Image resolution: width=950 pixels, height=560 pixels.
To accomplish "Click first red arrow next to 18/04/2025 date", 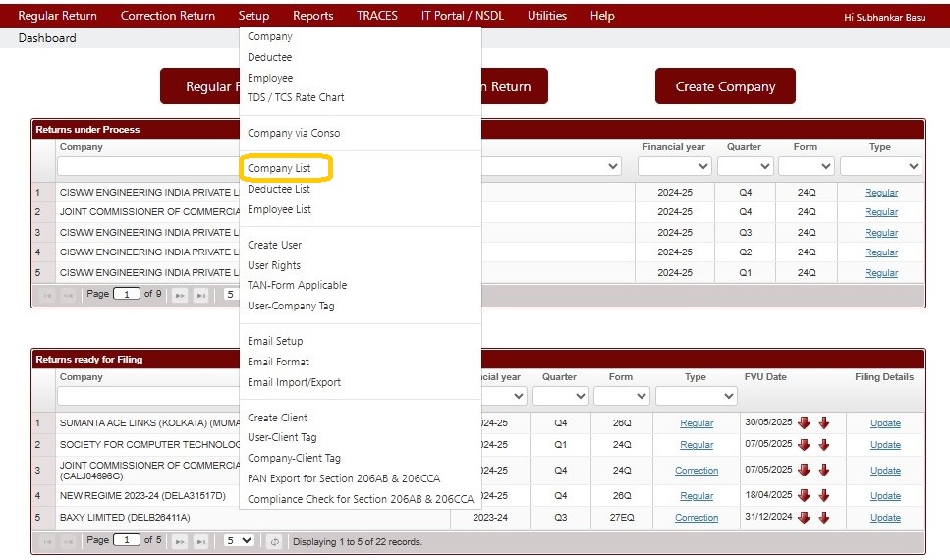I will point(804,496).
